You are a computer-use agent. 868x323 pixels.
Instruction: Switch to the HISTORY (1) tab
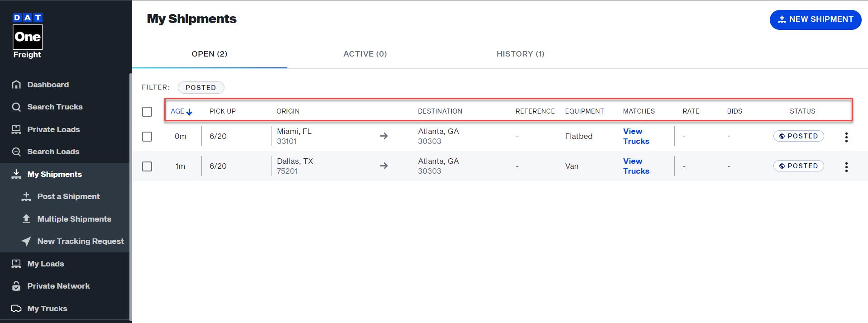click(520, 54)
